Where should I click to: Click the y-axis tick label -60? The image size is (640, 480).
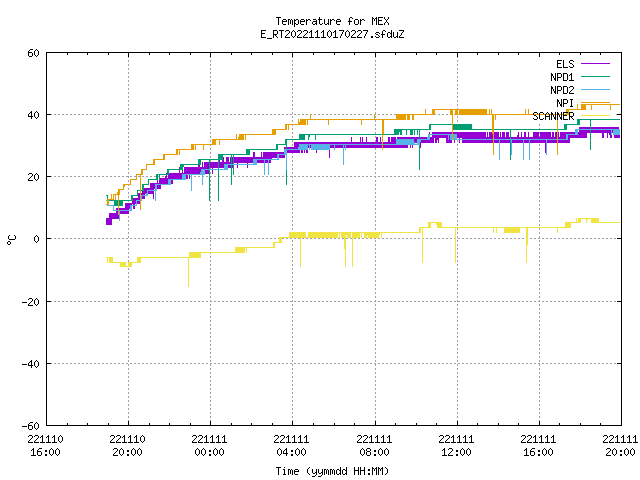tap(31, 426)
